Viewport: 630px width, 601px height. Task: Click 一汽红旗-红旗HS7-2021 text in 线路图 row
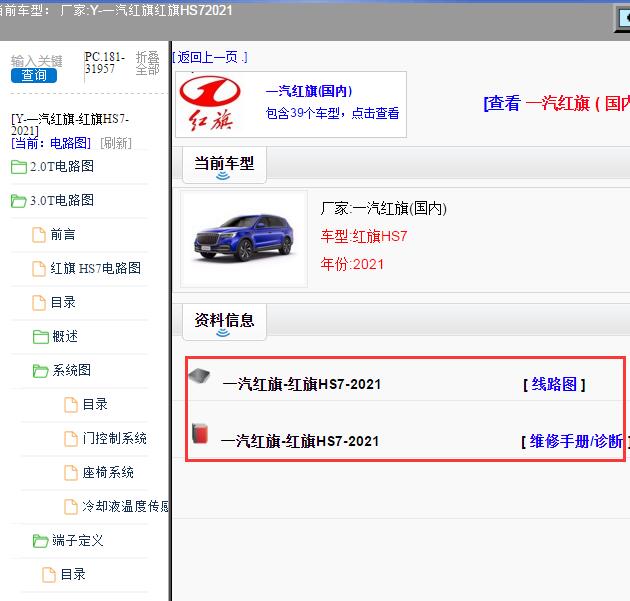(x=301, y=384)
